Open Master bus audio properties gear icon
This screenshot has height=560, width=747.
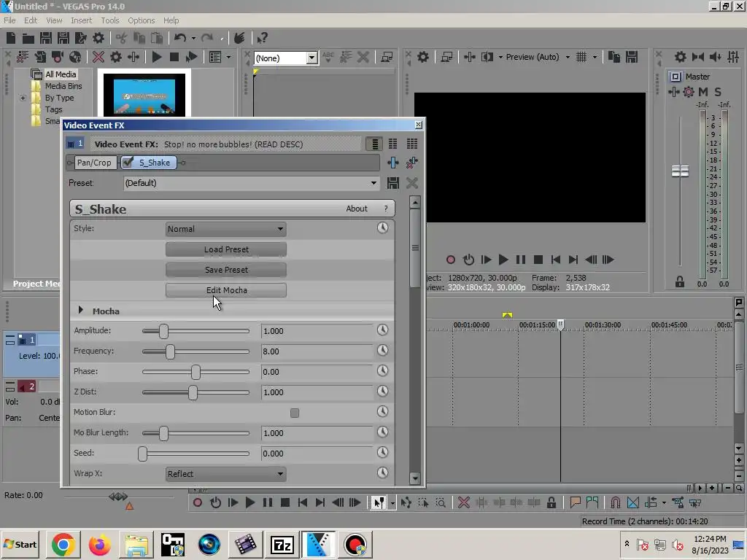pos(681,57)
